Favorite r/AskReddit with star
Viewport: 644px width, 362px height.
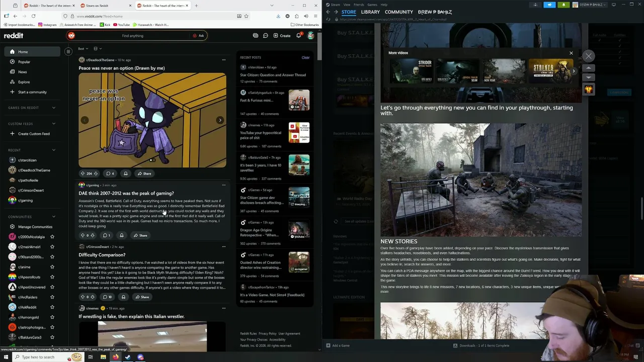coord(52,307)
